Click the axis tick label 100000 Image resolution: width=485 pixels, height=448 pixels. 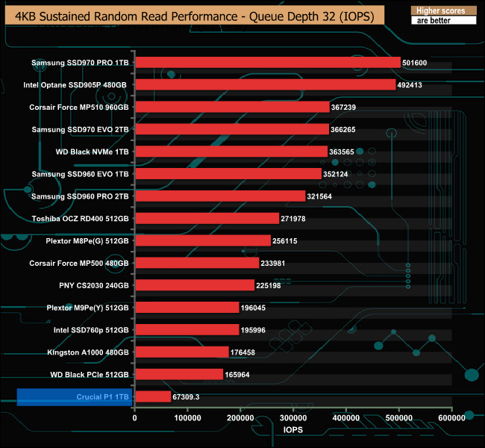[x=187, y=418]
